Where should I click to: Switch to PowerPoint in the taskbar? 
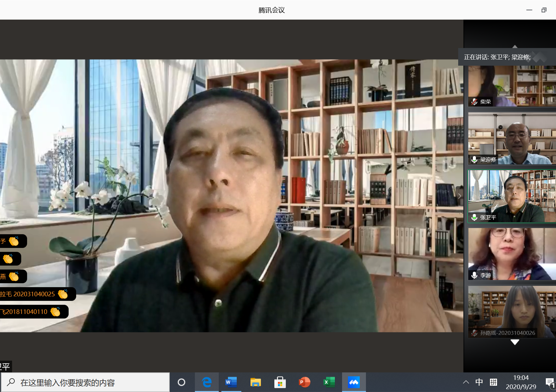pyautogui.click(x=304, y=382)
